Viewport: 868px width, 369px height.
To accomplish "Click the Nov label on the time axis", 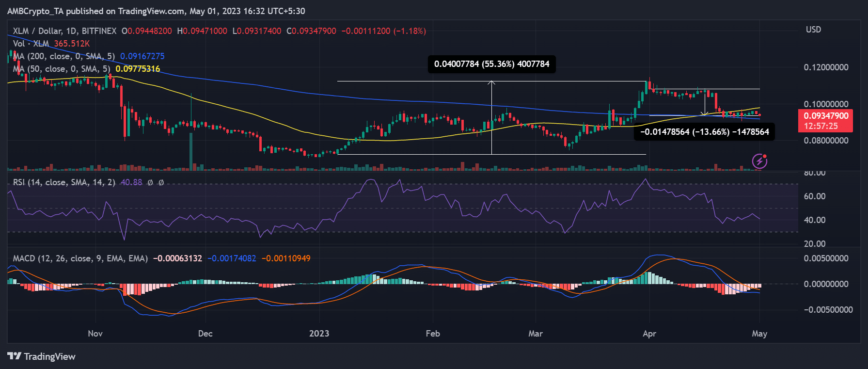I will (95, 334).
